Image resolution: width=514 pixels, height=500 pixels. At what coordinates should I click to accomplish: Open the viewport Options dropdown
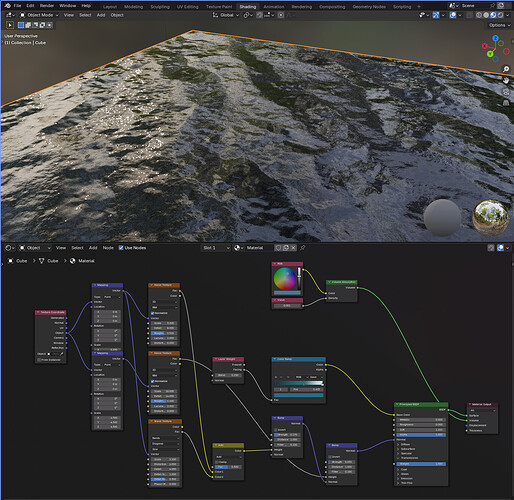[499, 25]
